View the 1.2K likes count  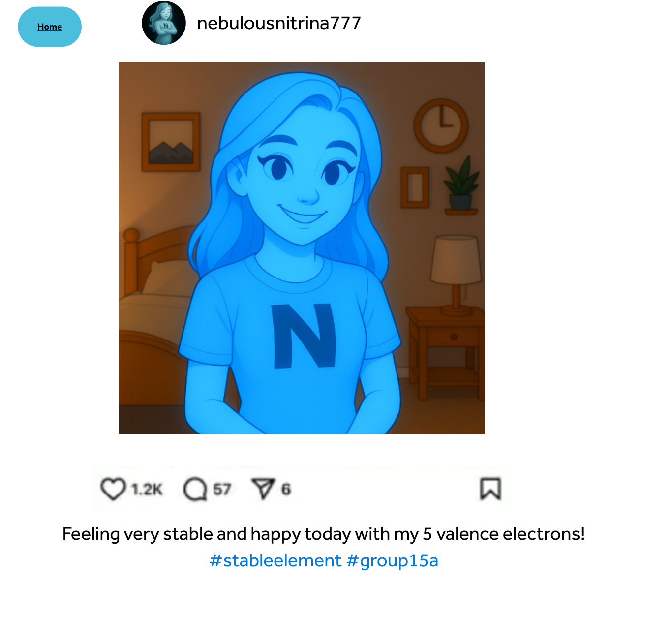click(x=147, y=489)
